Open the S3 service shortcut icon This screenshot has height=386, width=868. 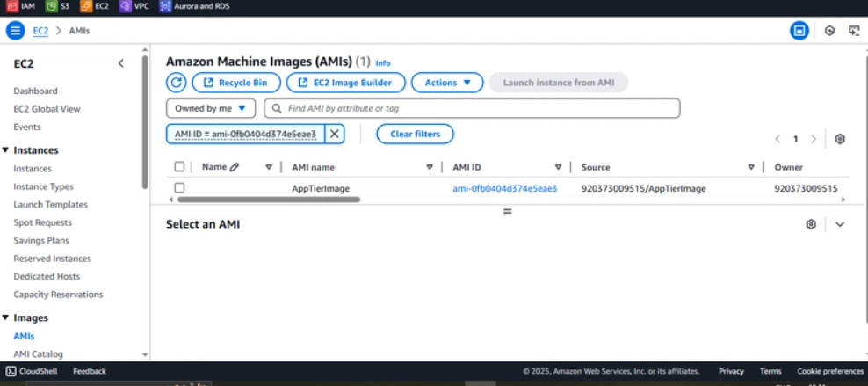(52, 7)
